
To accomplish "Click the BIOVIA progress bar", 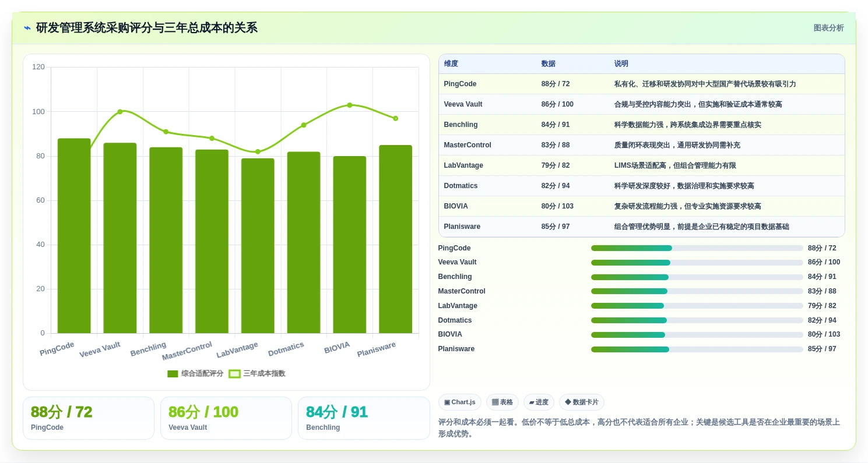I will [x=697, y=335].
